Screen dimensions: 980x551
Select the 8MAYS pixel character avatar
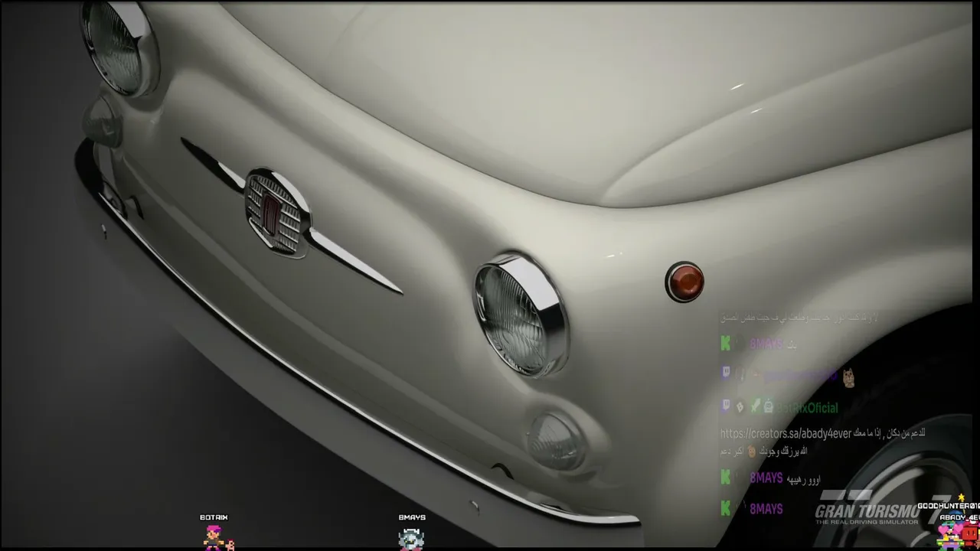coord(411,539)
